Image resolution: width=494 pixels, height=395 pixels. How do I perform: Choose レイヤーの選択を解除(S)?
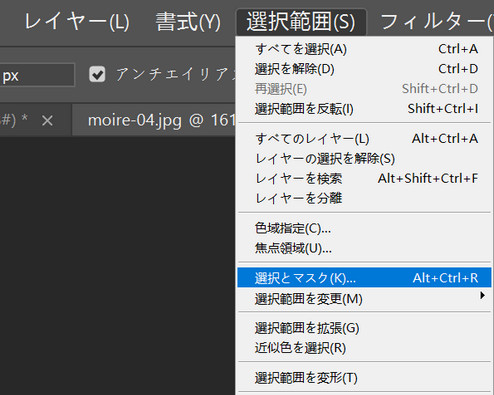point(364,158)
